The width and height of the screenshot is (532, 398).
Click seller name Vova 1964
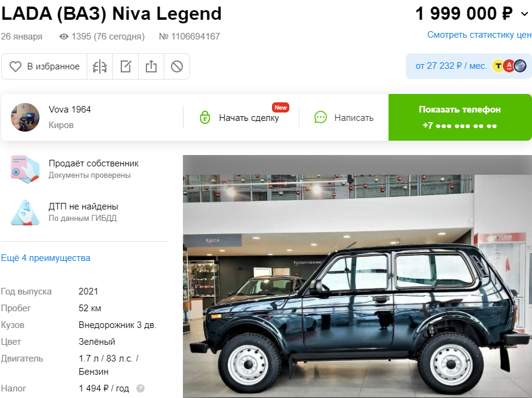pos(69,110)
